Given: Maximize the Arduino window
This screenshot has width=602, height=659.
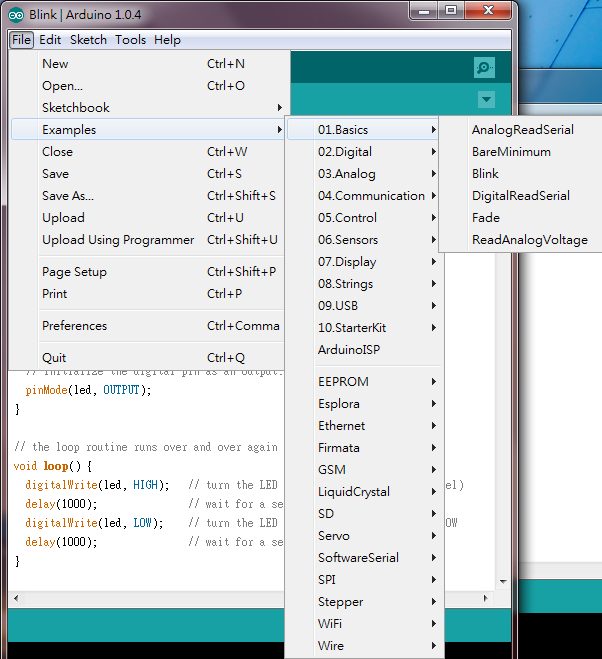Looking at the screenshot, I should tap(451, 11).
